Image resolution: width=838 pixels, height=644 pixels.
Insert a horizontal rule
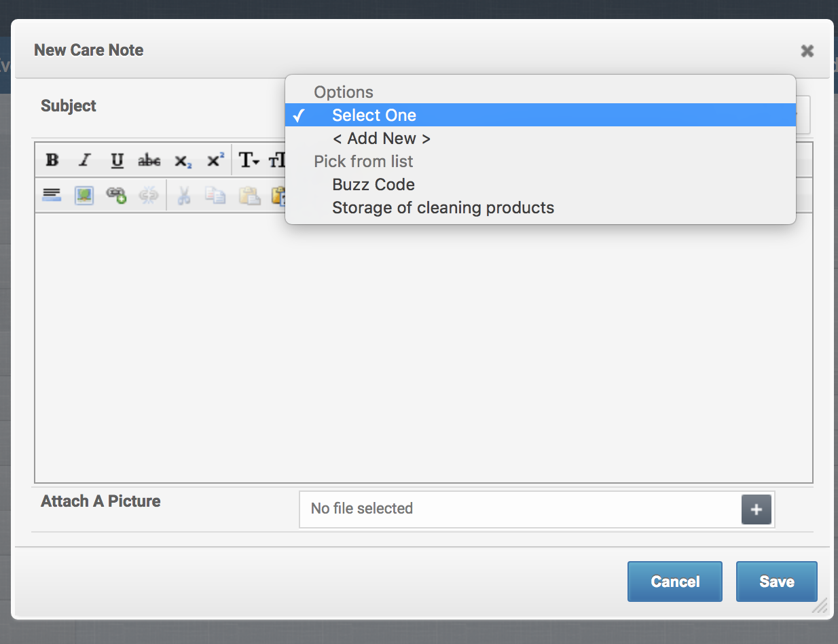pos(52,196)
